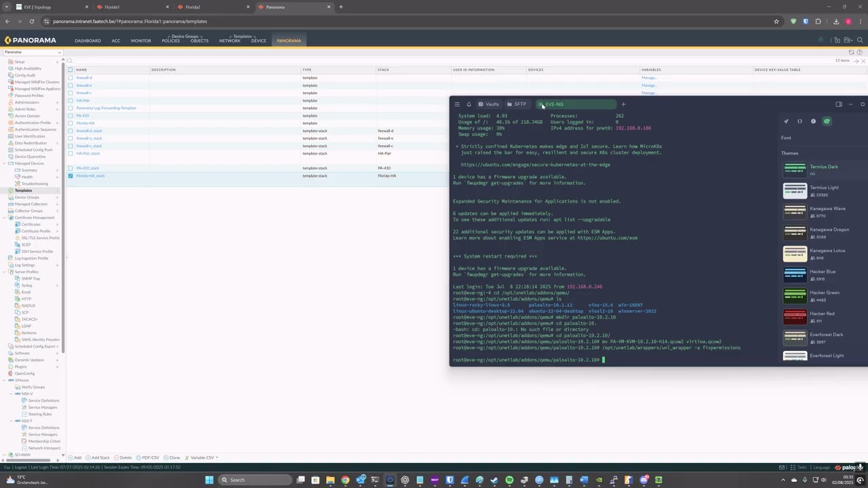Select all templates with header checkbox
Image resolution: width=868 pixels, height=488 pixels.
(70, 70)
